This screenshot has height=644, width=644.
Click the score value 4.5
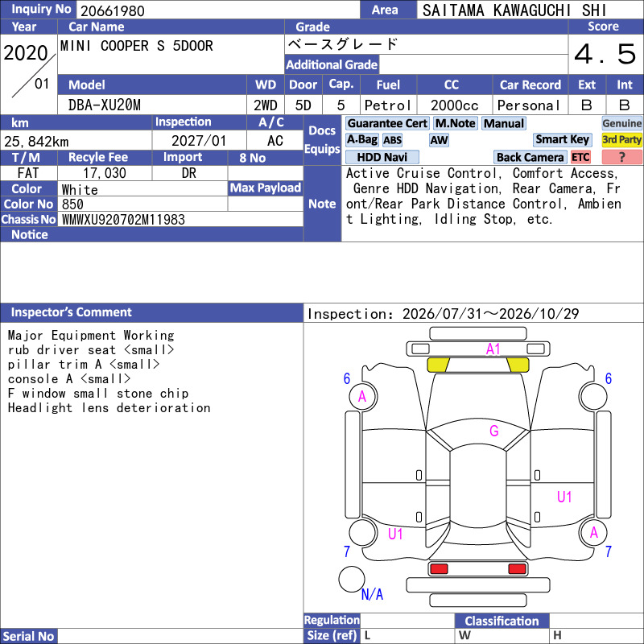(x=605, y=54)
